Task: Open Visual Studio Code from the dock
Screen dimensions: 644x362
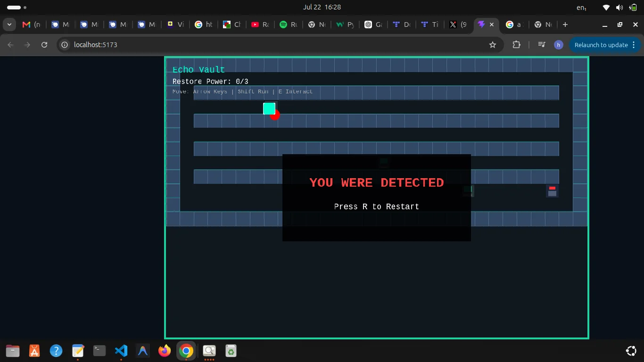Action: click(x=121, y=351)
